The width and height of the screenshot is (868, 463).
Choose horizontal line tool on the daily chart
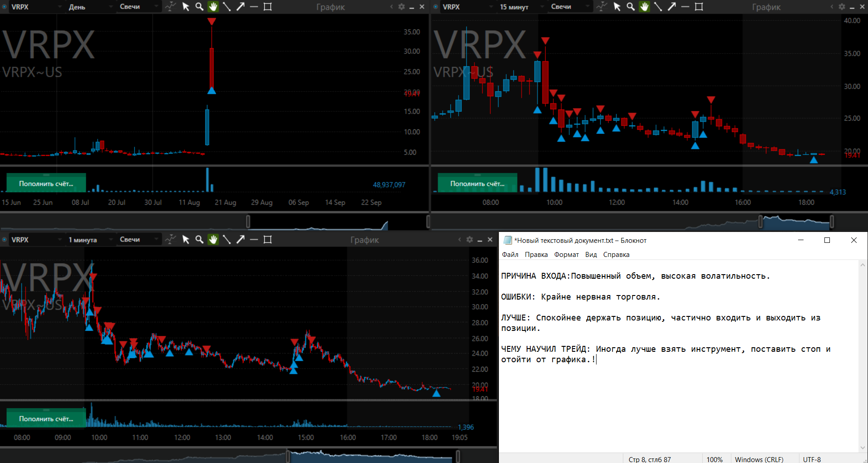254,6
